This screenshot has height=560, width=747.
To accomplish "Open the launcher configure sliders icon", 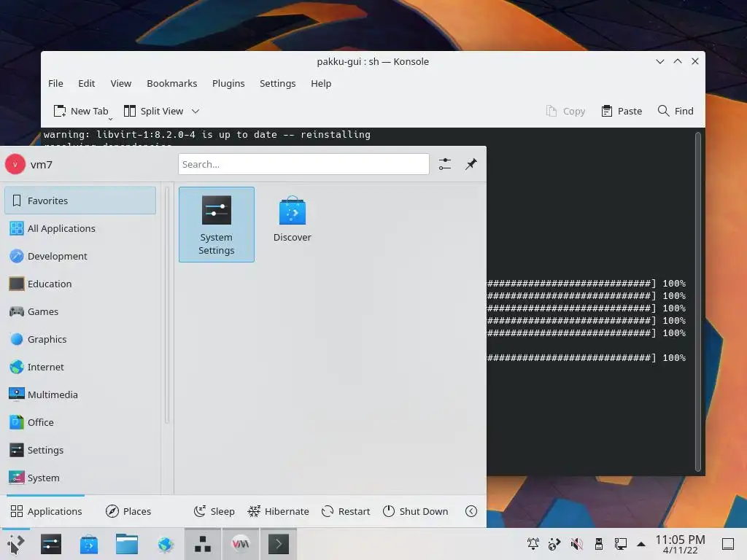I will (444, 164).
